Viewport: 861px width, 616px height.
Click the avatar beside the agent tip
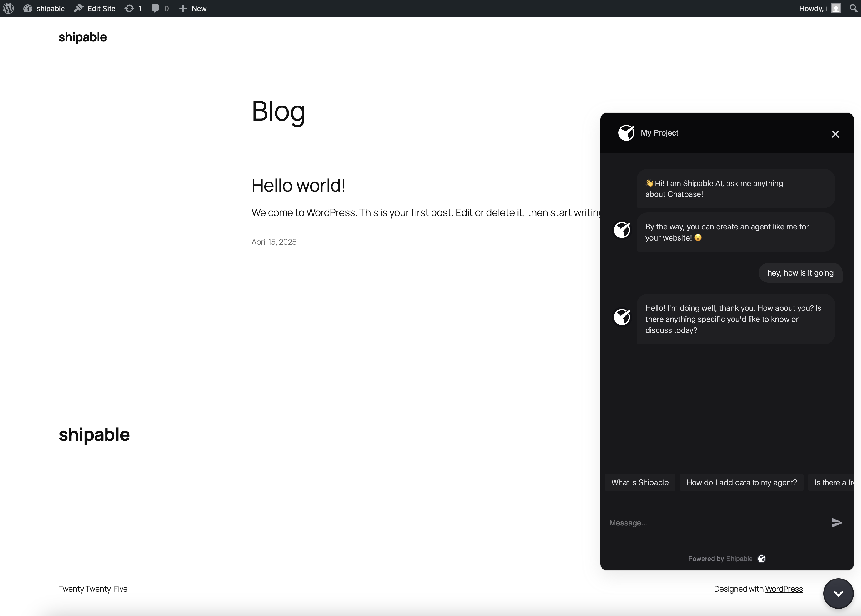[622, 229]
